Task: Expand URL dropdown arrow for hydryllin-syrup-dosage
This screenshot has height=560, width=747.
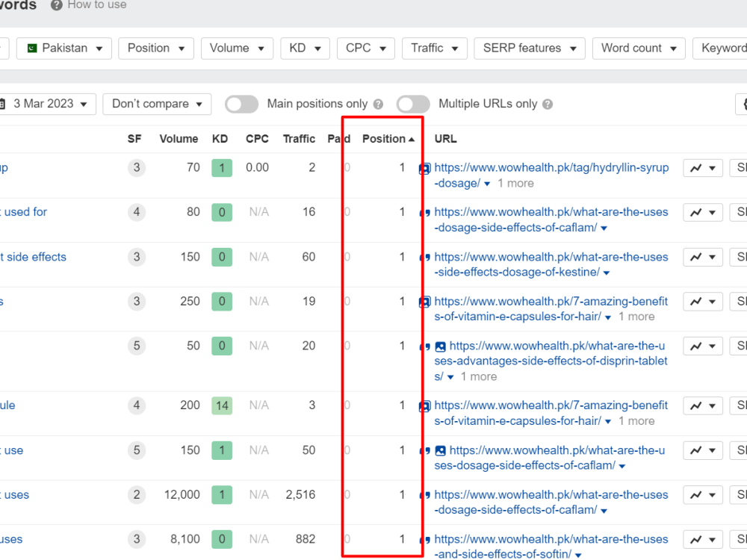Action: click(x=487, y=184)
